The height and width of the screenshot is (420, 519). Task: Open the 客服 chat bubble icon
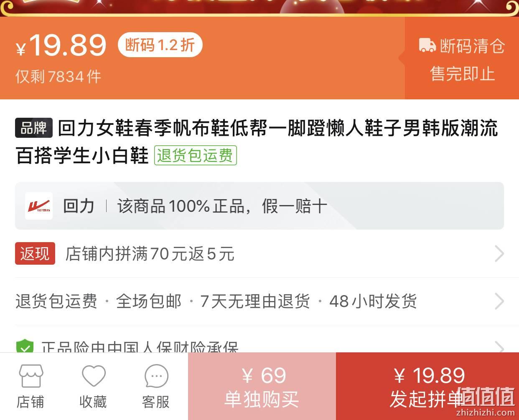coord(156,376)
